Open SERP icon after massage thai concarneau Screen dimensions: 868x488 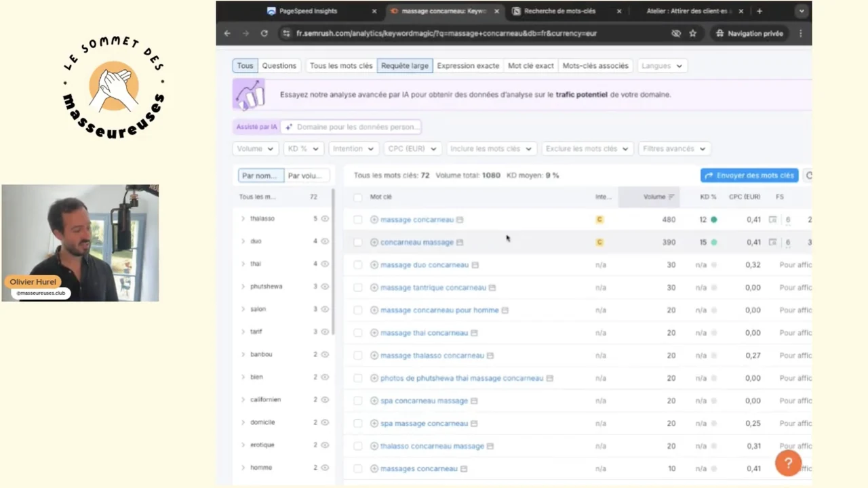click(474, 333)
